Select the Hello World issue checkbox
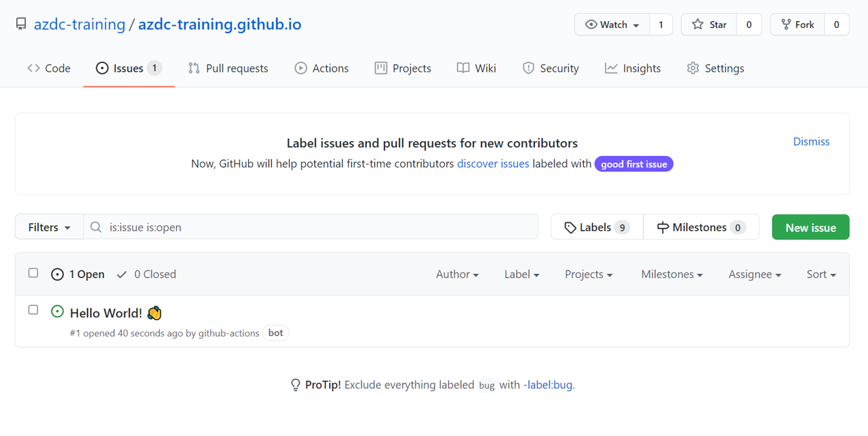 33,309
